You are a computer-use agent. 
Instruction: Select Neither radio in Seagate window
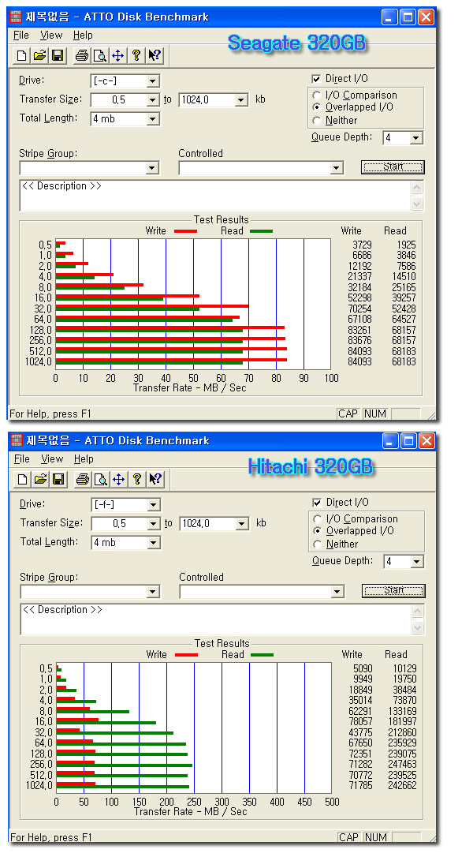point(317,120)
